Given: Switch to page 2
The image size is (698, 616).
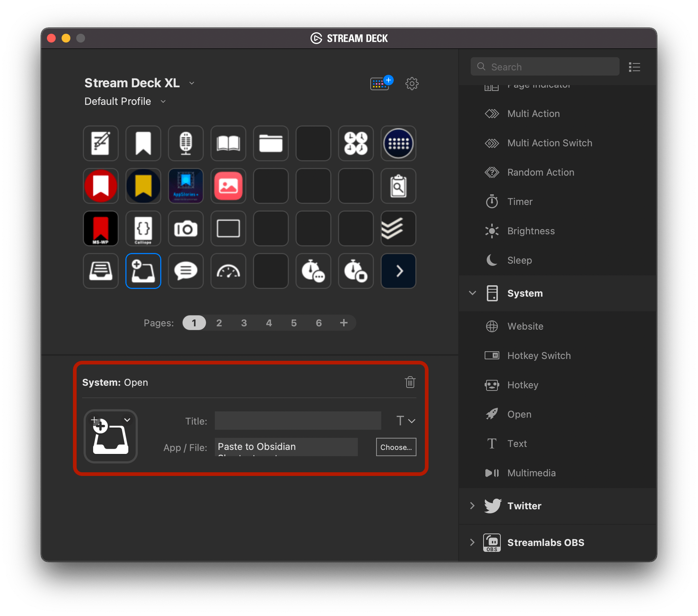Looking at the screenshot, I should pos(219,323).
